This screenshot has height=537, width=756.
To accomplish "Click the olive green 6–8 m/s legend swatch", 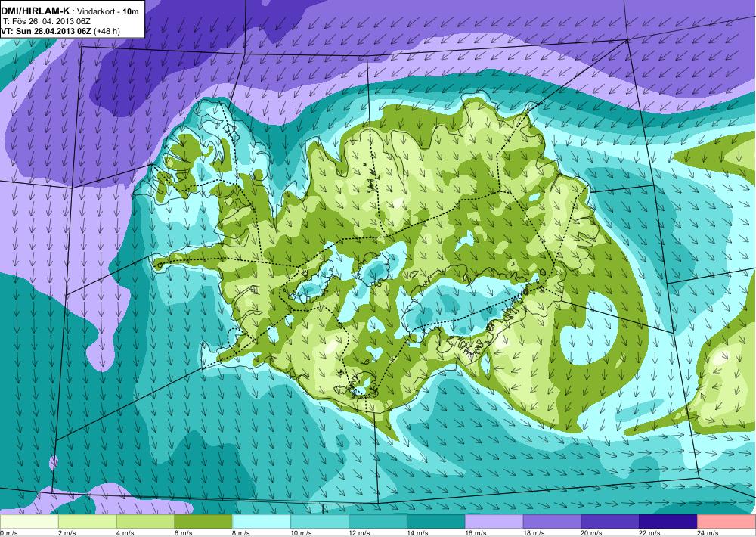I will click(x=203, y=522).
